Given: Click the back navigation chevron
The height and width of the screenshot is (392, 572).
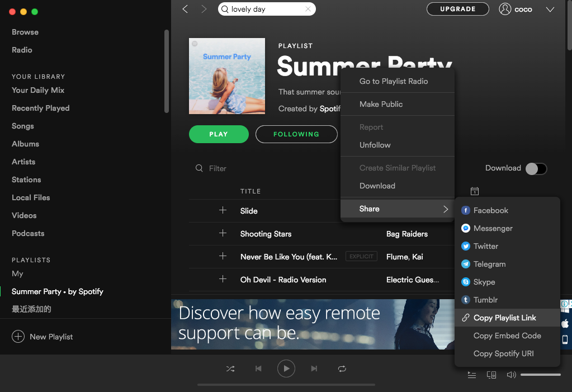Looking at the screenshot, I should pyautogui.click(x=185, y=9).
